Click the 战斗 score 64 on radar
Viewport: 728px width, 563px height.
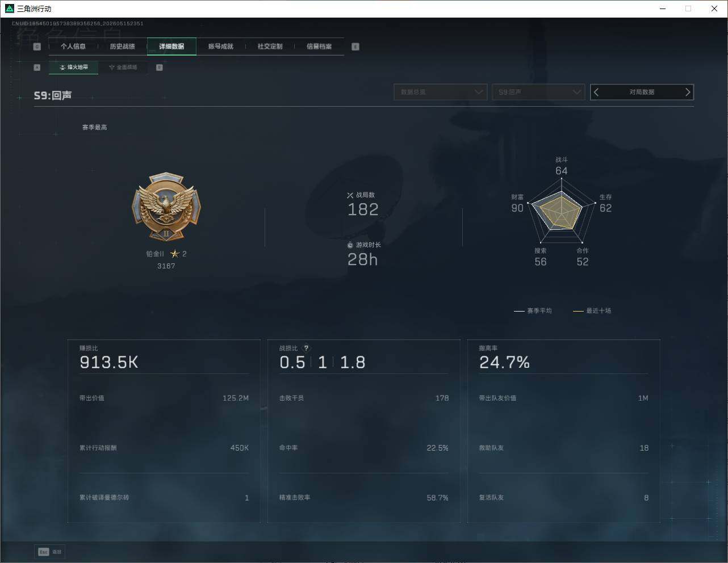click(562, 171)
